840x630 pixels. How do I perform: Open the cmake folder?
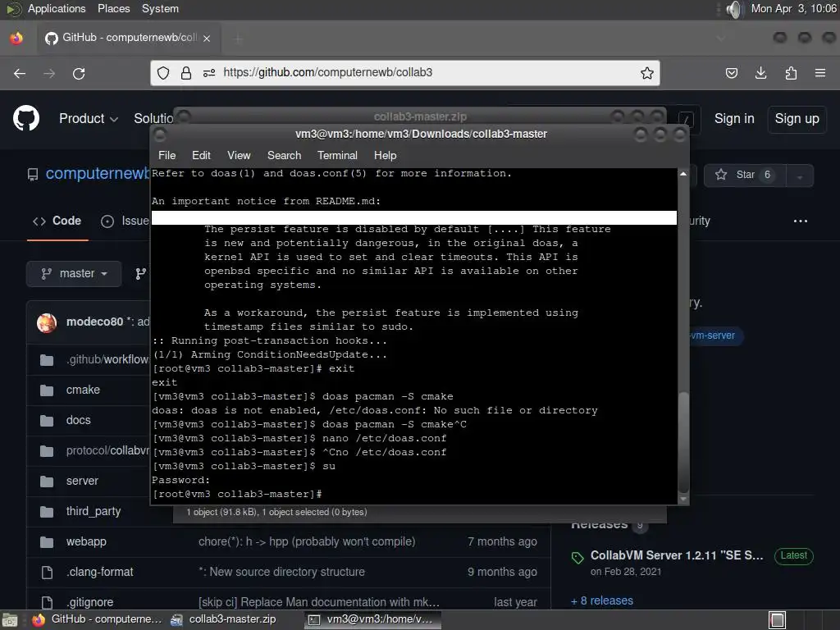coord(83,390)
